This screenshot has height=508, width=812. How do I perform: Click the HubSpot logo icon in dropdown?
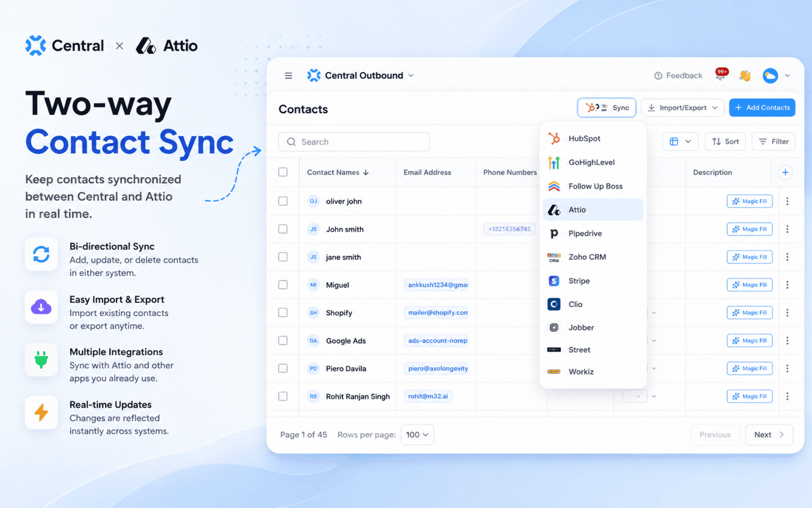point(554,139)
